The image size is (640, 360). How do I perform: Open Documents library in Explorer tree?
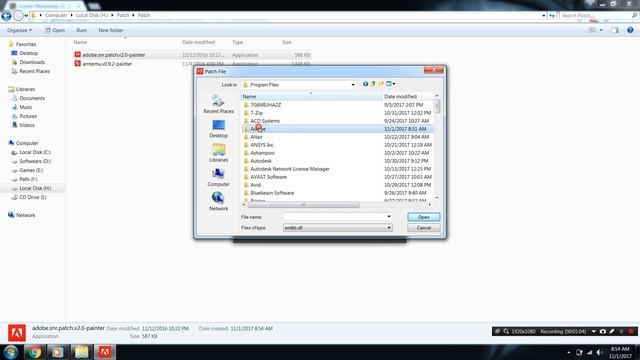(x=32, y=98)
